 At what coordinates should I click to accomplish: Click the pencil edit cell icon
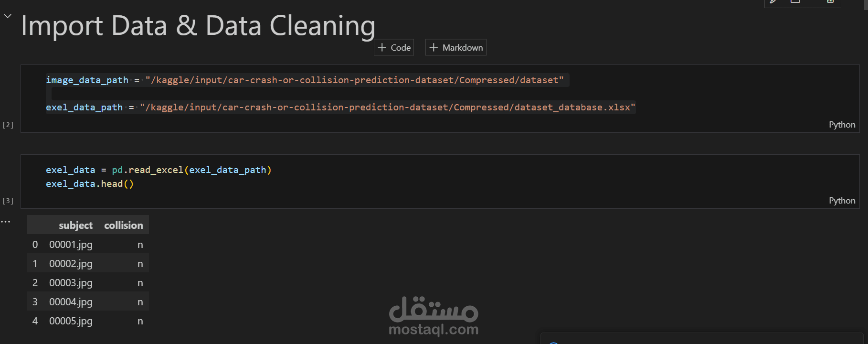click(773, 2)
